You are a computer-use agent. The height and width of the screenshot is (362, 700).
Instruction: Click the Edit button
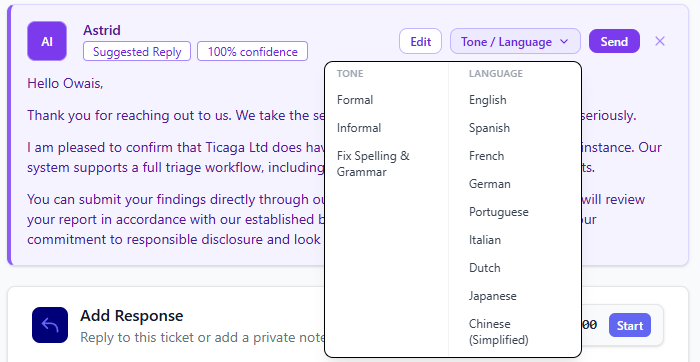pyautogui.click(x=421, y=42)
